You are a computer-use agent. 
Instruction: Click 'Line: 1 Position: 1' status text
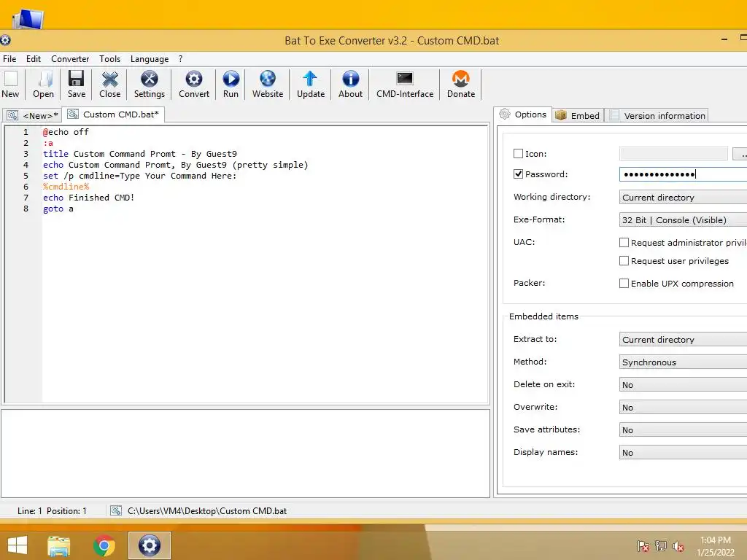tap(52, 511)
